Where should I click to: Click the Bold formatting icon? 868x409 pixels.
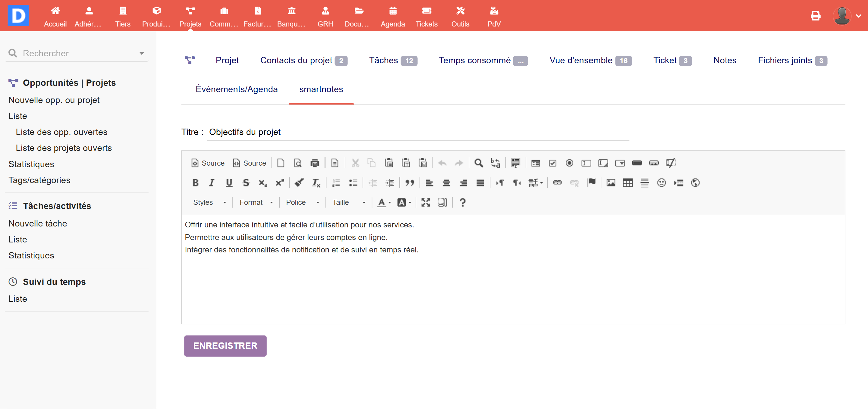(x=195, y=183)
